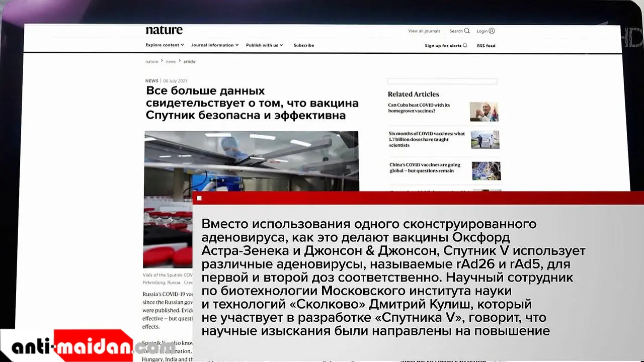The width and height of the screenshot is (644, 362).
Task: Click the Sputnik vaccine article headline
Action: point(252,103)
